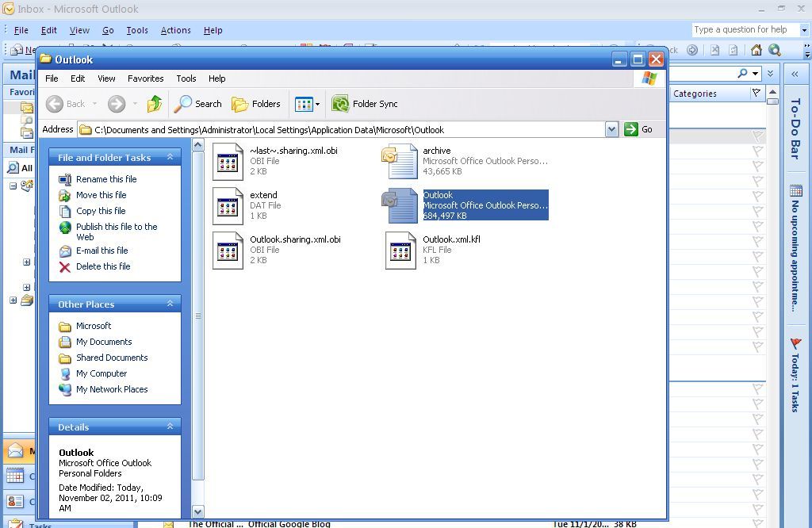The height and width of the screenshot is (528, 812).
Task: Click the All Mail Items search icon
Action: point(13,168)
